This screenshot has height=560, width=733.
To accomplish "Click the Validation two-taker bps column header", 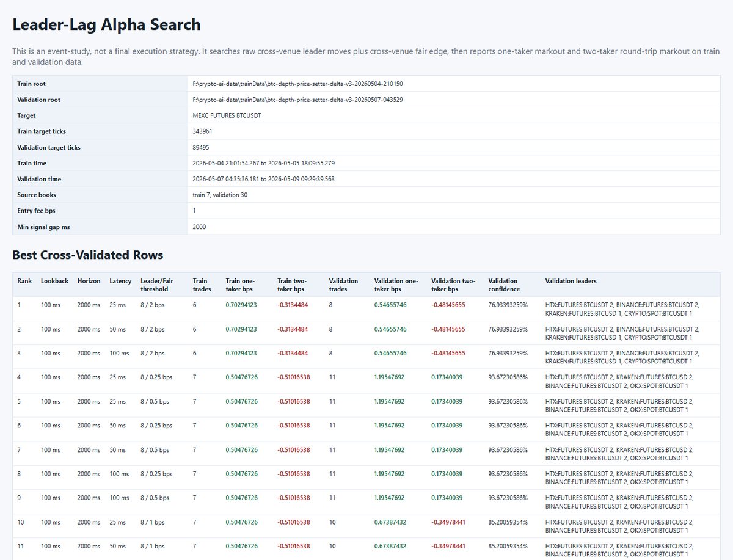I will click(453, 285).
